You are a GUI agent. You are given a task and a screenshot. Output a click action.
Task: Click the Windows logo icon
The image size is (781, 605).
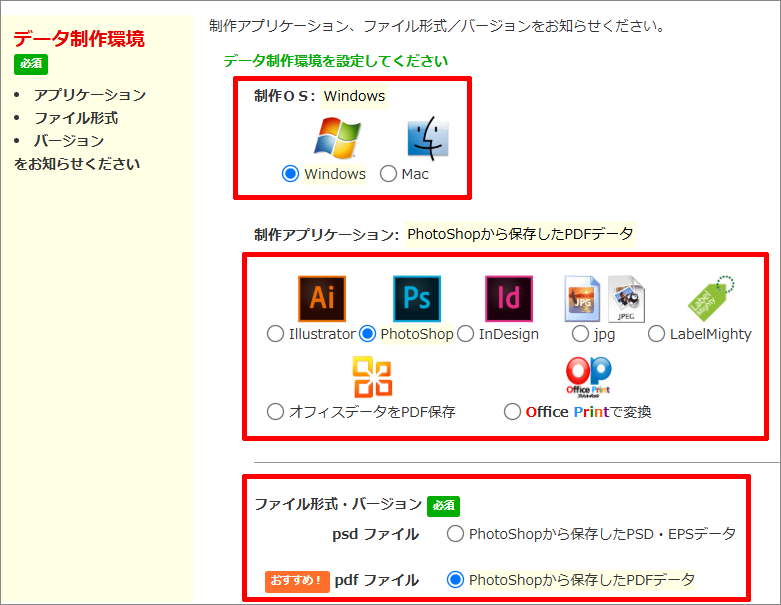click(x=337, y=138)
